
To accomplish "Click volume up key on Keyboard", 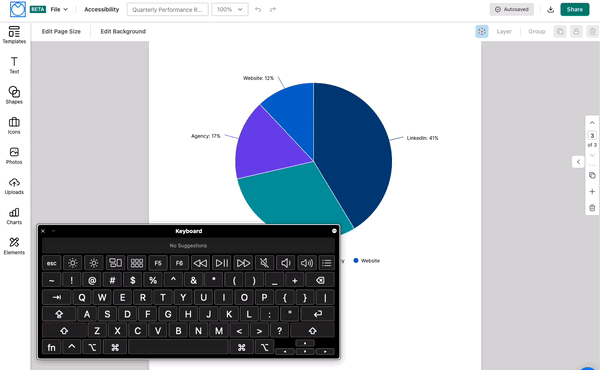I will (307, 263).
